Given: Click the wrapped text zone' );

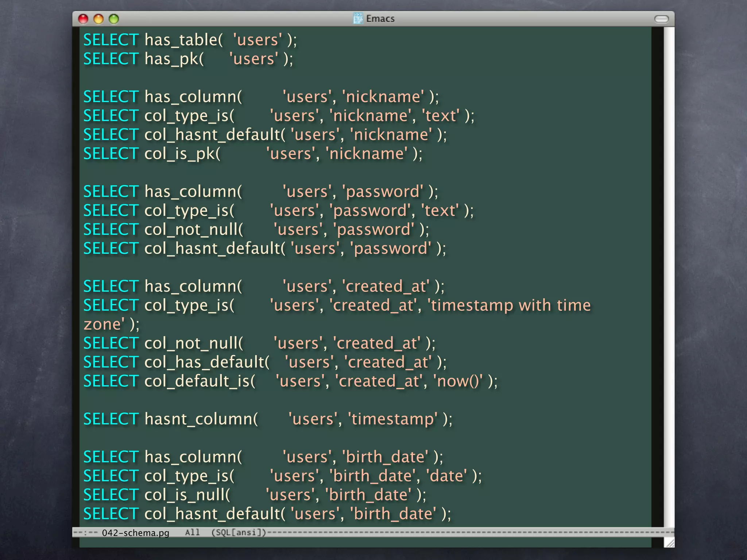Looking at the screenshot, I should [x=111, y=324].
